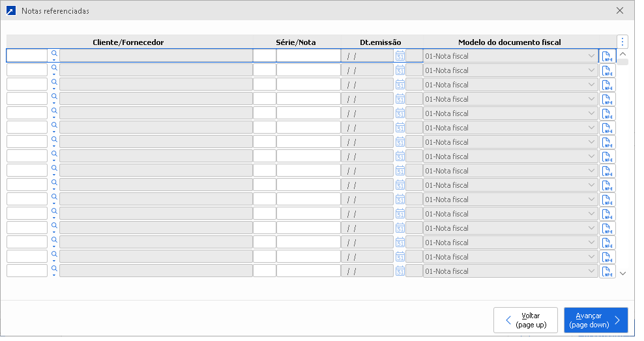Click the search magnifier in the last row
Screen dimensions: 644x341
pos(54,269)
